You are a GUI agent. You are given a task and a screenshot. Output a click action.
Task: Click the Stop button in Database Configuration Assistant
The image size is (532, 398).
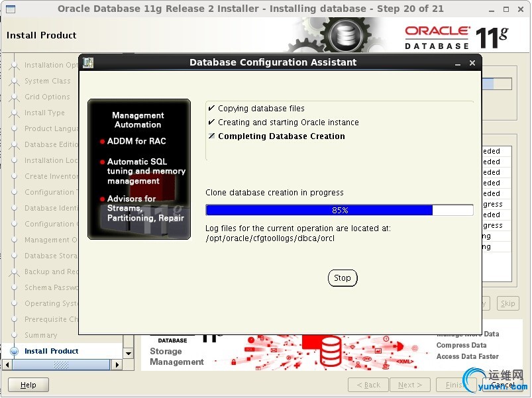343,278
